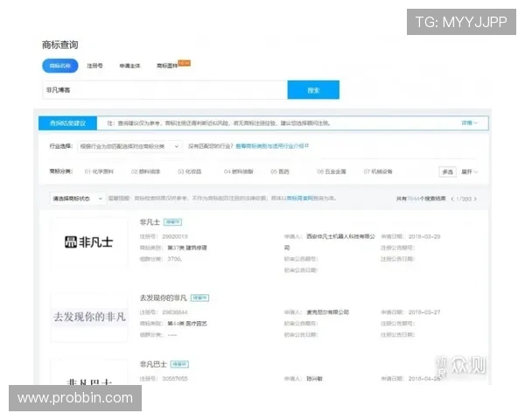Viewport: 525px width, 420px height.
Task: Open the 去发现你的非凡 trademark image
Action: pyautogui.click(x=89, y=317)
